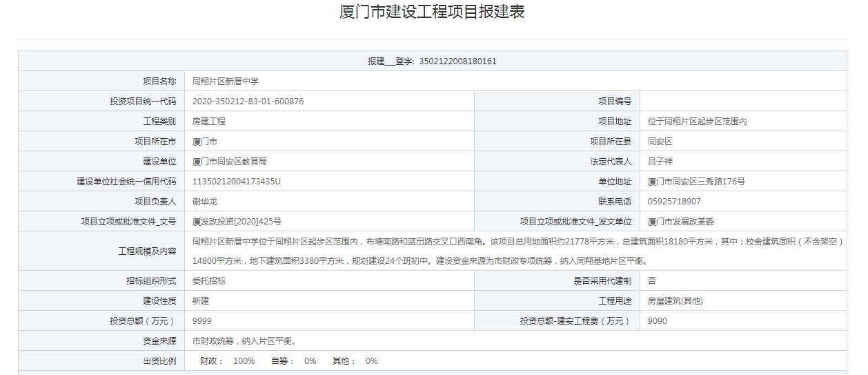Screen dimensions: 868x375
Task: Select the registration number 350212008180161 header
Action: (x=432, y=61)
